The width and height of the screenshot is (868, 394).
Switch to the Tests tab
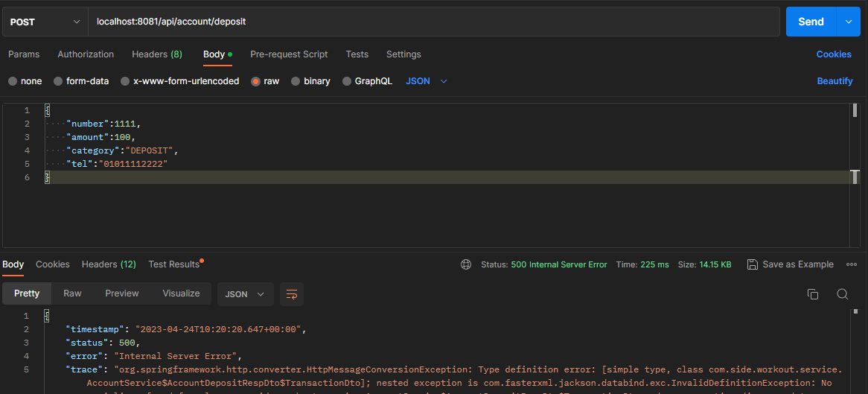(357, 54)
